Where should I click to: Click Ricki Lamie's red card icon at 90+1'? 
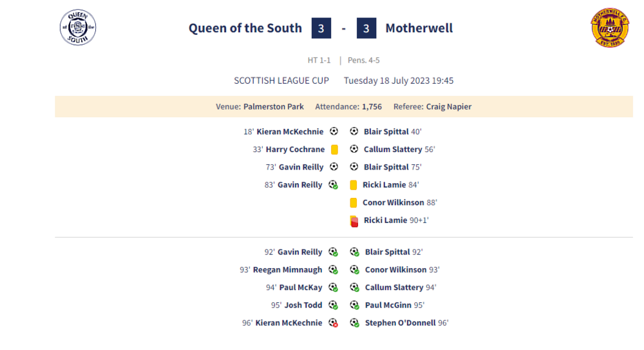click(x=354, y=220)
